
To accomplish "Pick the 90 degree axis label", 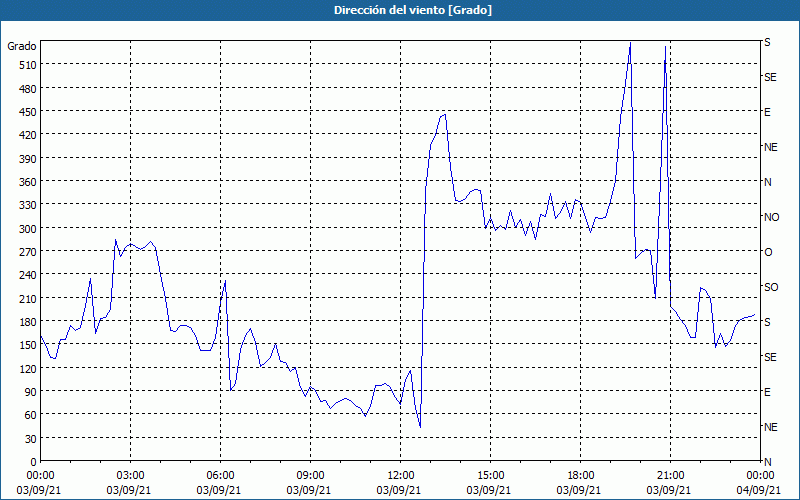I will 31,392.
